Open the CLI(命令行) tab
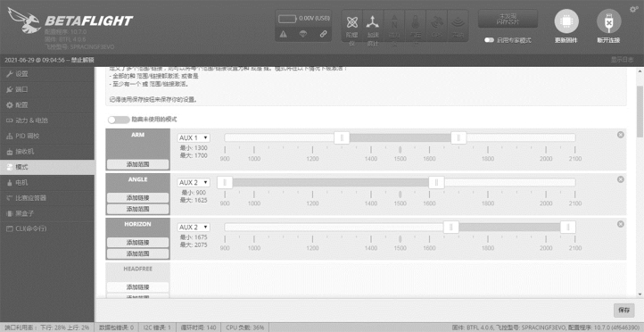This screenshot has height=332, width=644. (47, 228)
